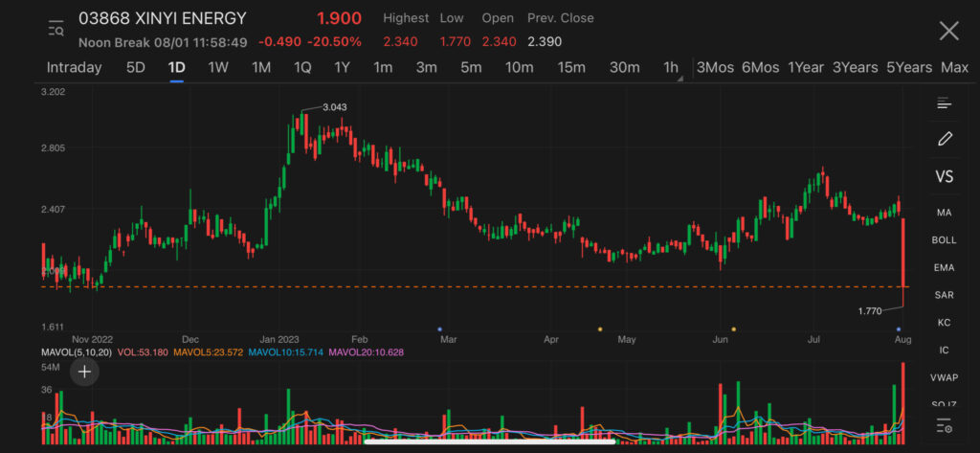This screenshot has height=453, width=980.
Task: Expand the 1h timeframe dropdown
Action: click(672, 68)
